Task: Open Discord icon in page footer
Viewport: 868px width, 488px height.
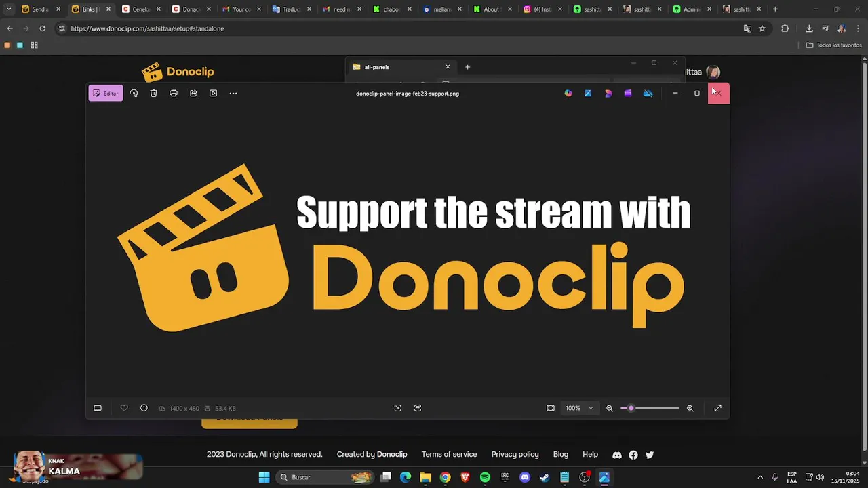Action: (617, 455)
